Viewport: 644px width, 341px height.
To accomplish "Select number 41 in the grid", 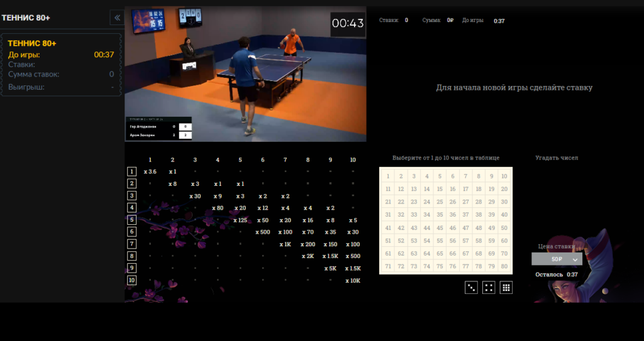I will pyautogui.click(x=388, y=228).
